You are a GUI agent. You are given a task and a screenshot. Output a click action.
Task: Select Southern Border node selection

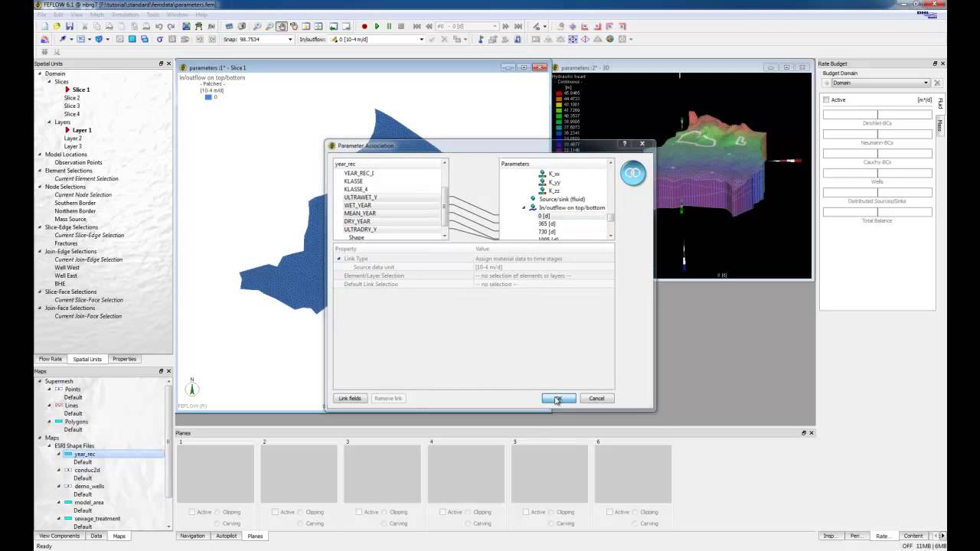[x=75, y=203]
